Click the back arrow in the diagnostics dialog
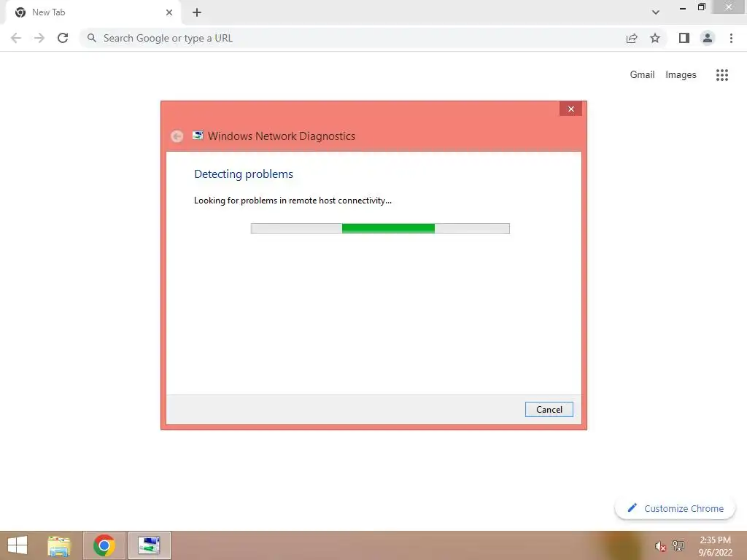 pos(177,136)
